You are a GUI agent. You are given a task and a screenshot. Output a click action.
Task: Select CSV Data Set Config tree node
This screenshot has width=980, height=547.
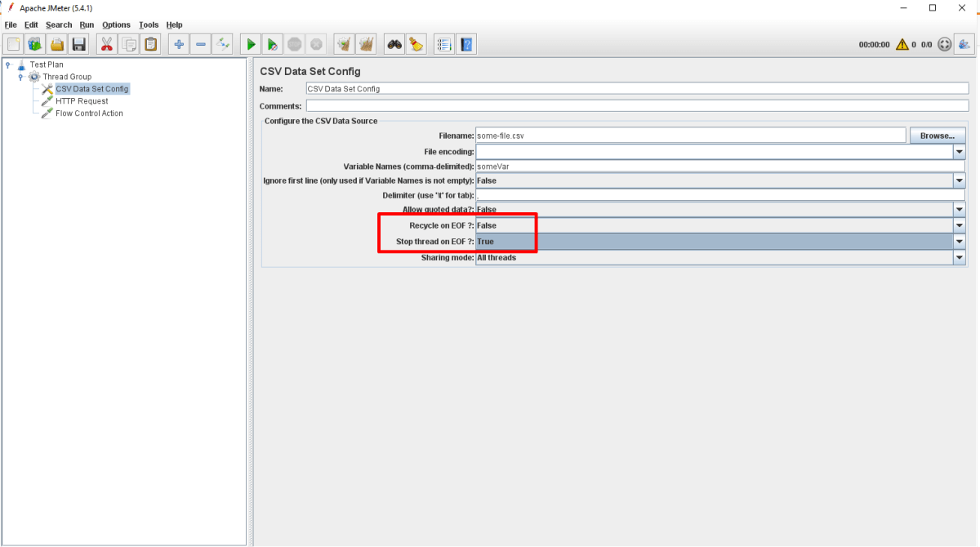pos(92,89)
